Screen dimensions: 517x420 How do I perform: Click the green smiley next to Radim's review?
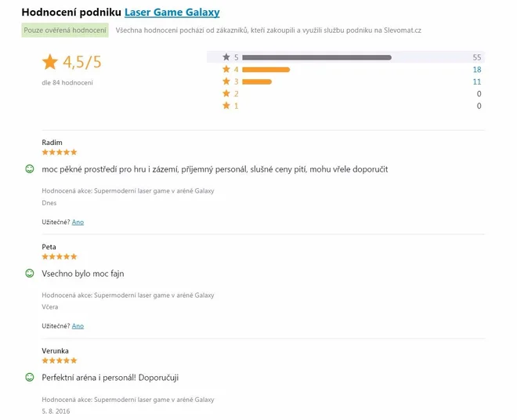click(30, 169)
